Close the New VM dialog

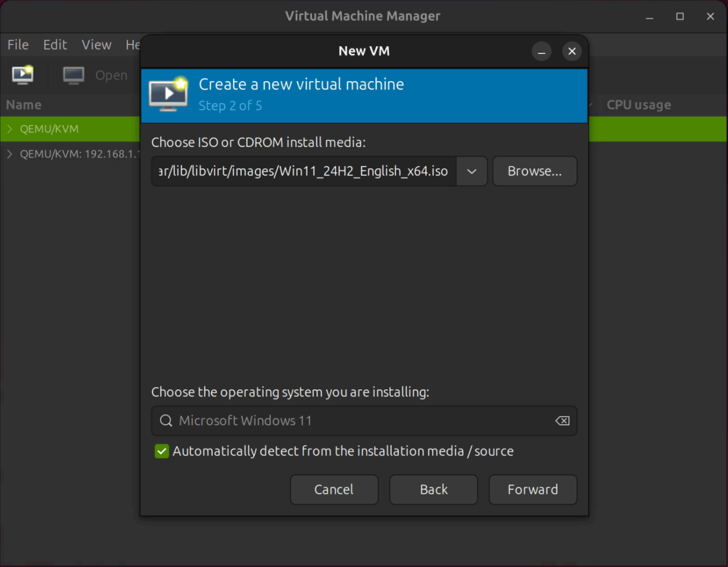tap(572, 51)
